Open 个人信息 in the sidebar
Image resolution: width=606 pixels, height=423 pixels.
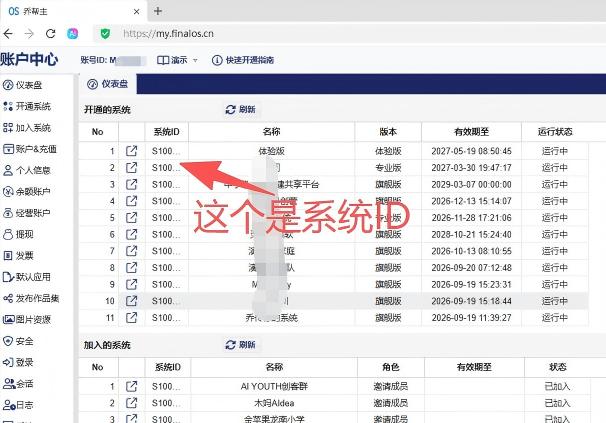(x=27, y=170)
